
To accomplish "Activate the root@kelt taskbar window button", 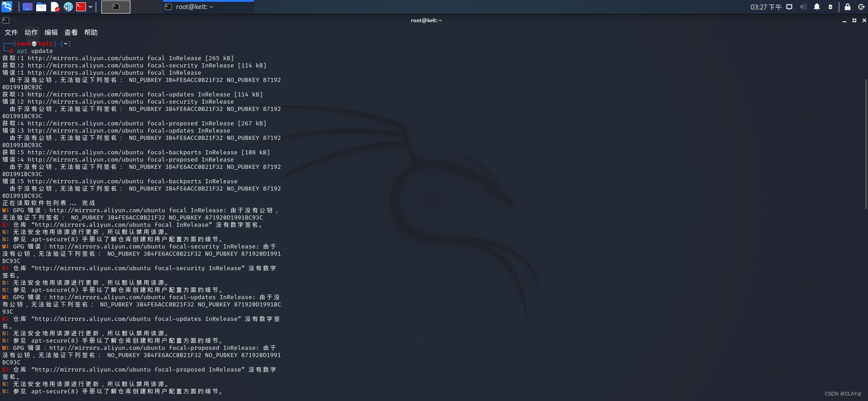I will coord(209,7).
